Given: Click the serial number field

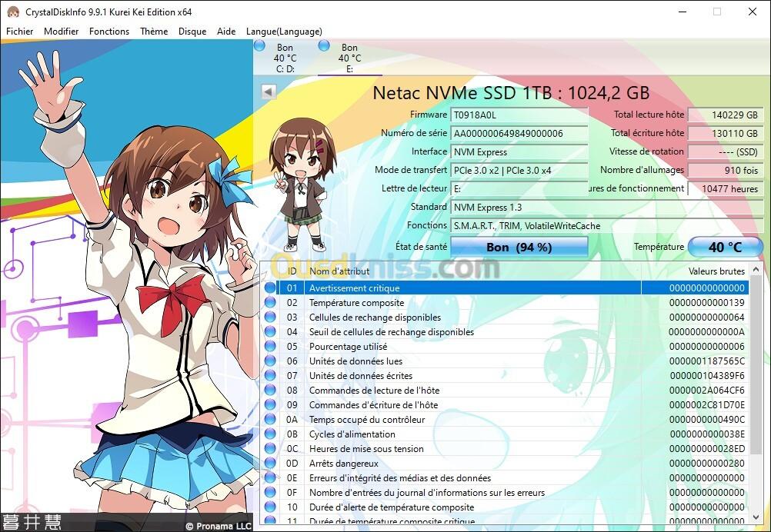Looking at the screenshot, I should [519, 133].
